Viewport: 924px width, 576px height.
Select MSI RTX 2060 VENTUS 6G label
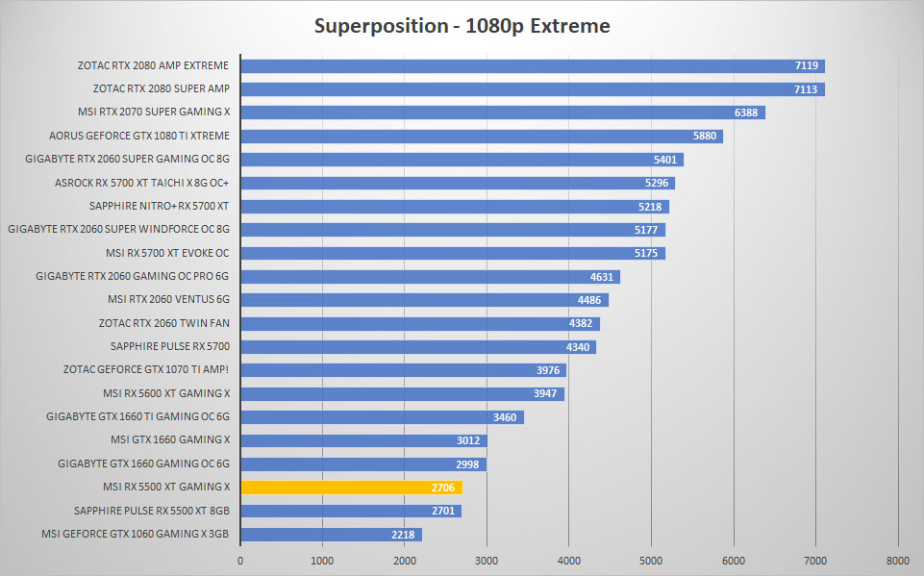click(168, 299)
